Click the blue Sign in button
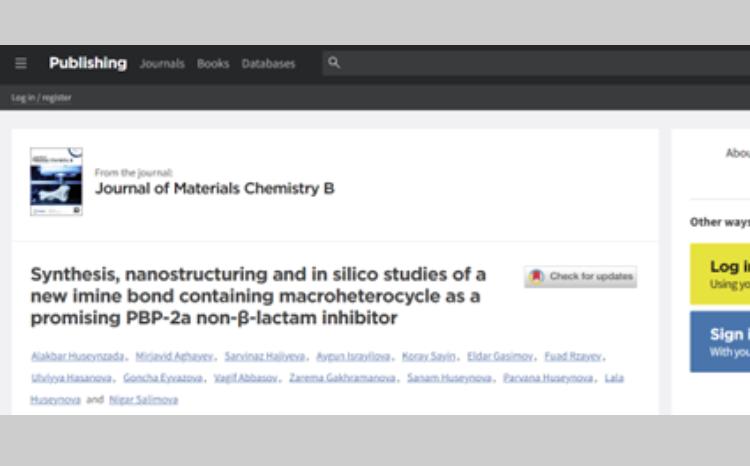This screenshot has height=466, width=750. (720, 342)
